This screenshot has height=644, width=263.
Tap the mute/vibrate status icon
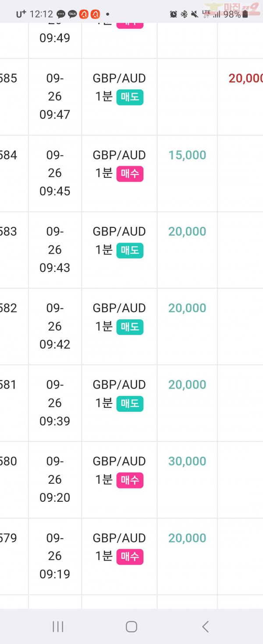click(x=195, y=14)
